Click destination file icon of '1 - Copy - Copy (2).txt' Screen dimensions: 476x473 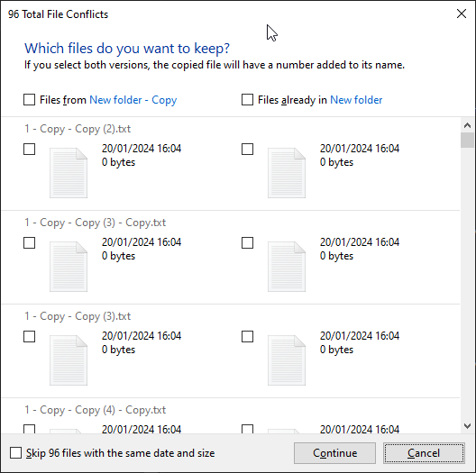point(287,173)
